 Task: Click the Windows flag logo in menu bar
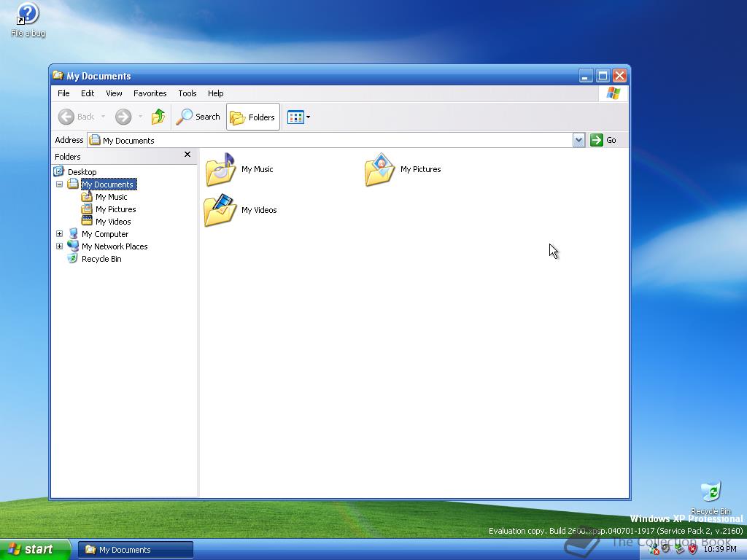coord(613,93)
